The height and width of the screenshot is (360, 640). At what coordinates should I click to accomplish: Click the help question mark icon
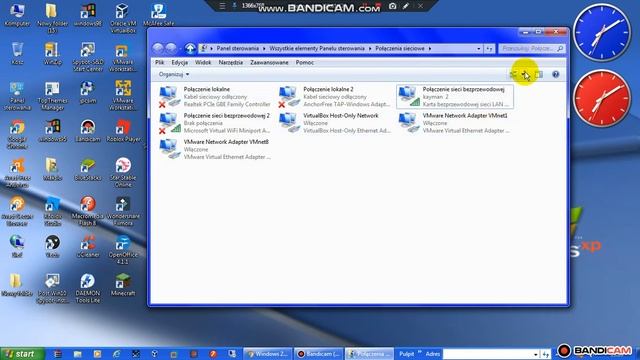556,74
